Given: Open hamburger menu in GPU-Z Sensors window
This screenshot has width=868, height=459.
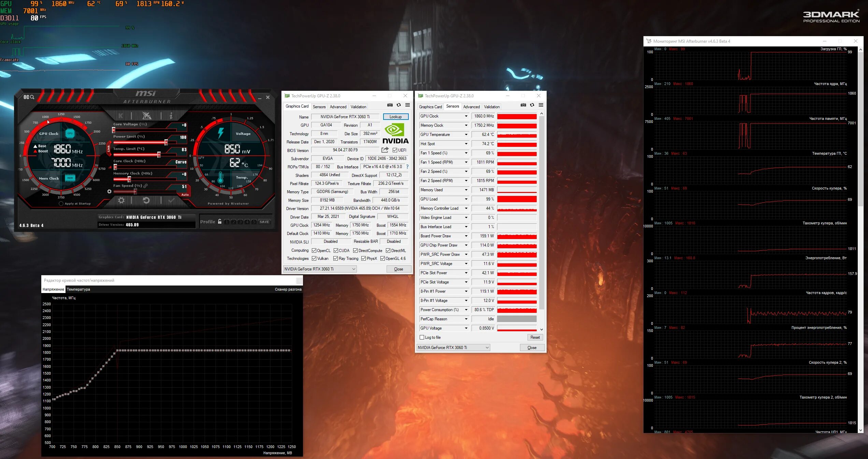Looking at the screenshot, I should click(541, 105).
